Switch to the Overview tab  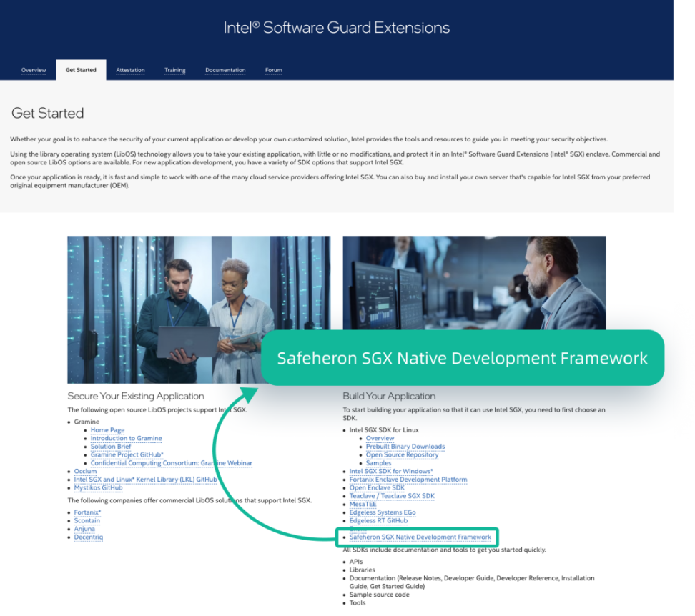point(34,70)
